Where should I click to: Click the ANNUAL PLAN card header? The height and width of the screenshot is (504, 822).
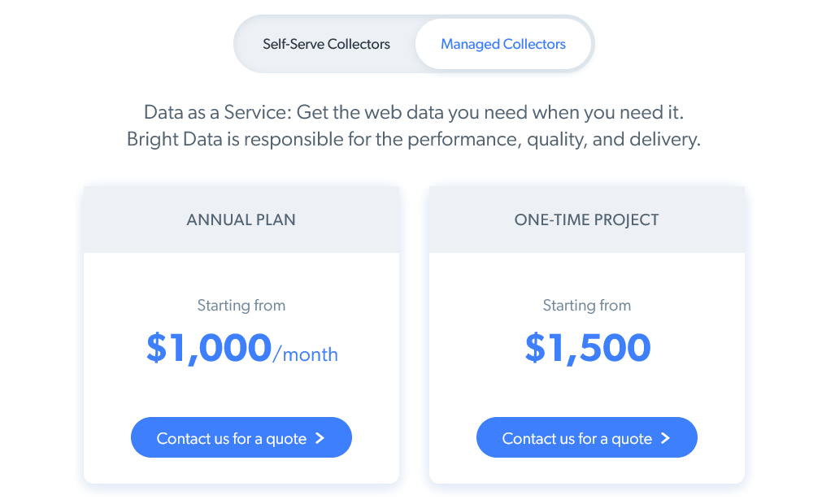pyautogui.click(x=241, y=219)
